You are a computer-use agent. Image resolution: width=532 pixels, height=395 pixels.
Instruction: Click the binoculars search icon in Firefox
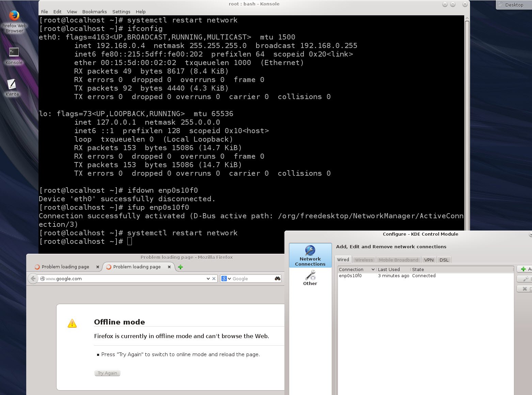278,279
